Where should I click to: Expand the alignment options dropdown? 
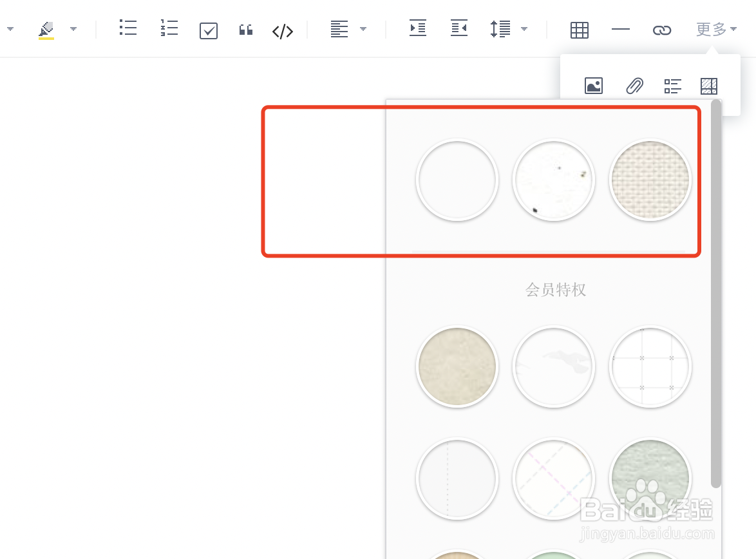364,29
